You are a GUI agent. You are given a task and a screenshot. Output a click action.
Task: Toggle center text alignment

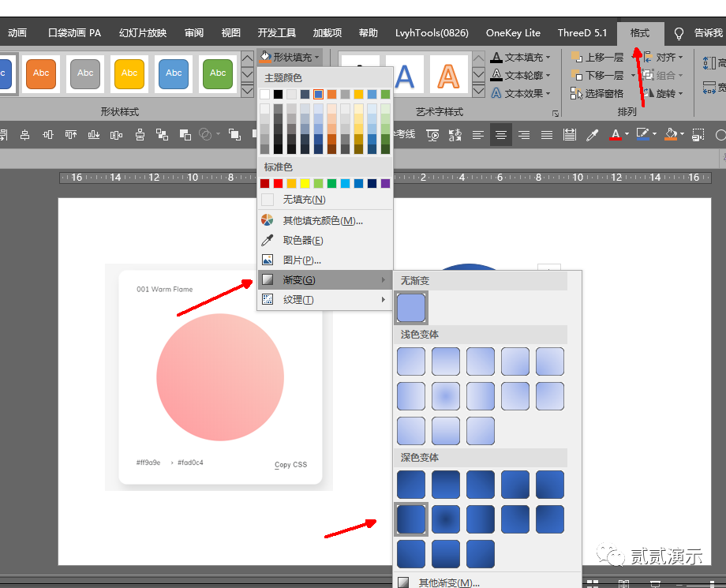point(501,135)
